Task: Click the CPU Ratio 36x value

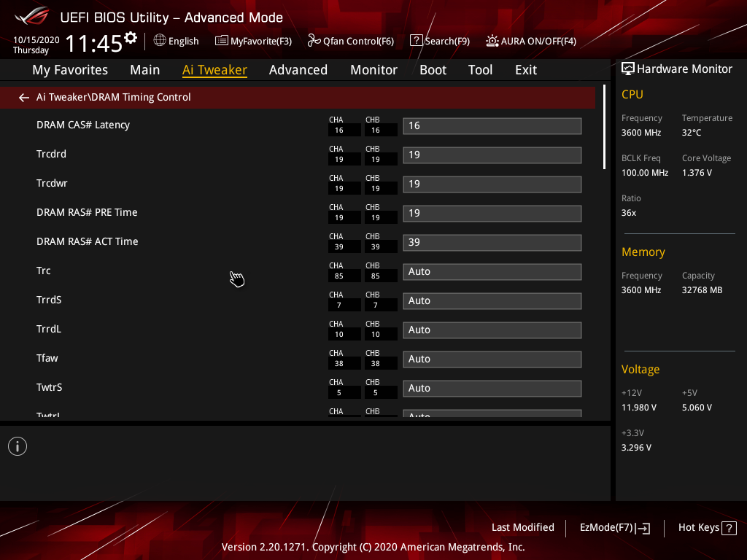Action: (x=628, y=213)
